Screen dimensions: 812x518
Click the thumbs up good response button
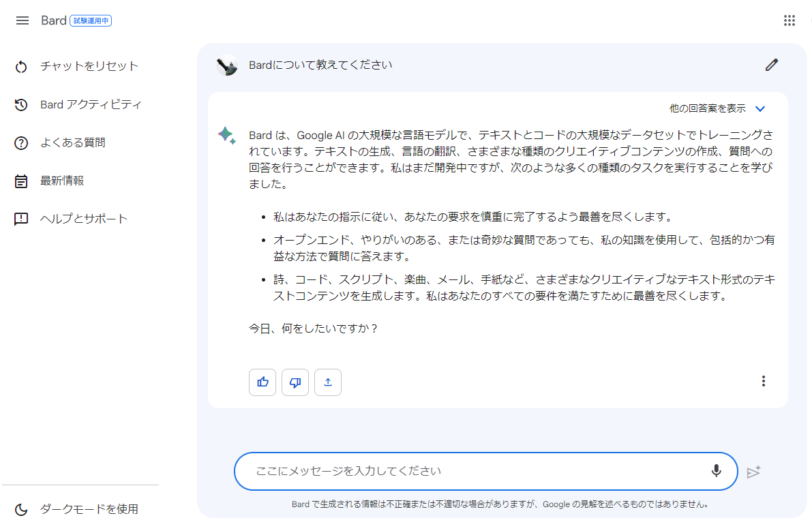click(262, 382)
